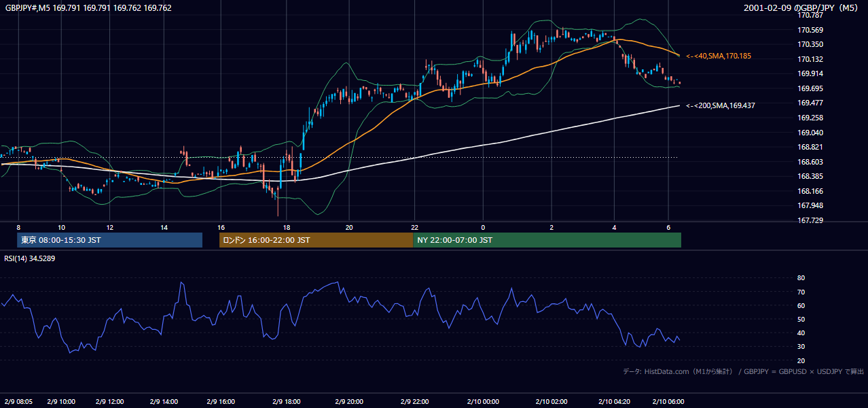Click the 169.258 price axis label
The image size is (868, 408).
click(x=811, y=118)
